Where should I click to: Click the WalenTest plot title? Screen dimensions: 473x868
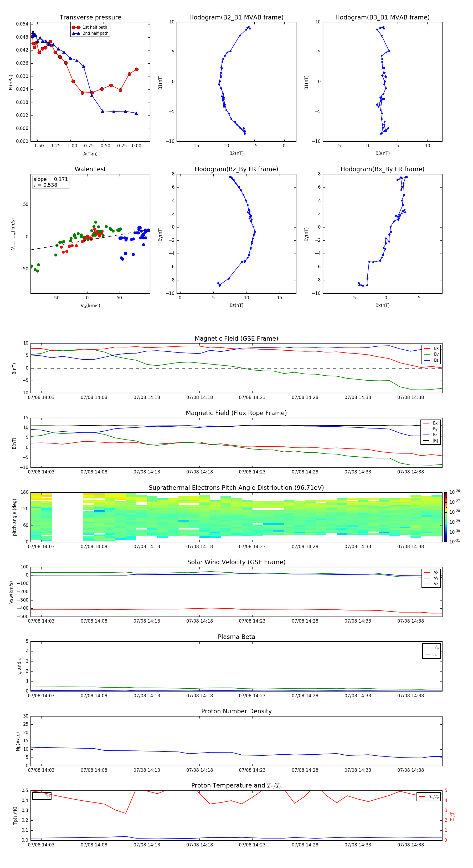(90, 169)
